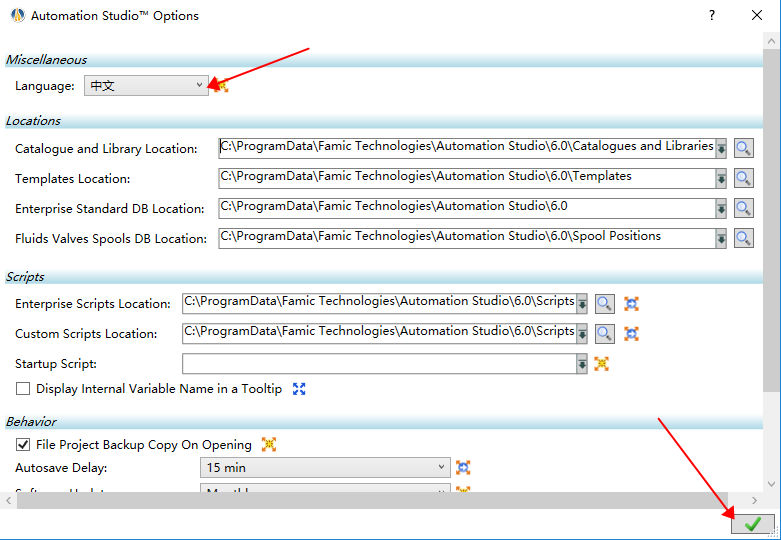Expand Custom Scripts Location dropdown arrow

click(x=582, y=334)
